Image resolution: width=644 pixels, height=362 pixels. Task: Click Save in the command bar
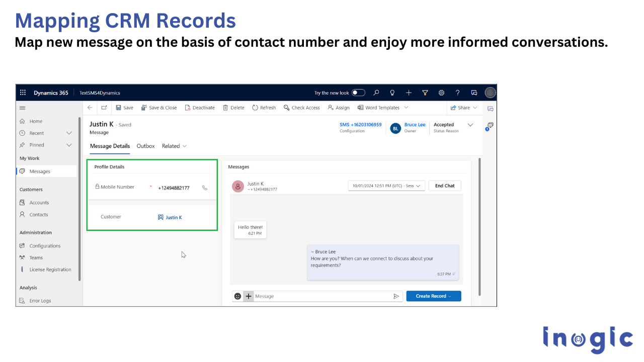click(125, 108)
